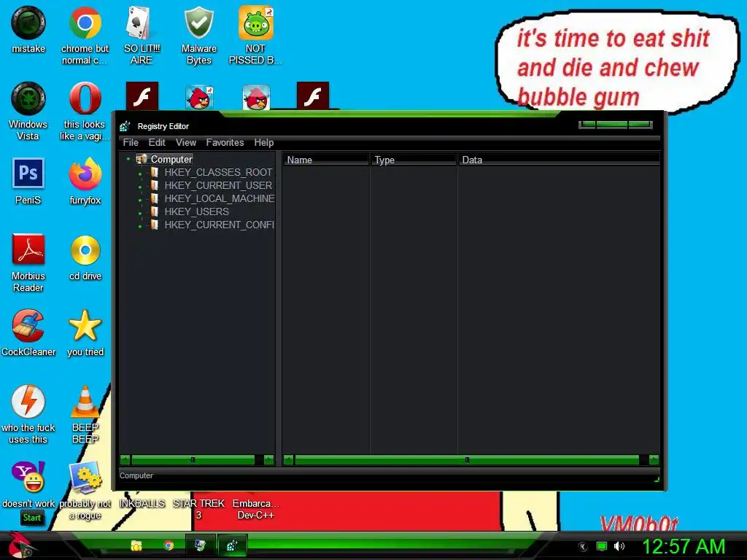Image resolution: width=747 pixels, height=560 pixels.
Task: Sort by the Data column header
Action: [x=559, y=160]
